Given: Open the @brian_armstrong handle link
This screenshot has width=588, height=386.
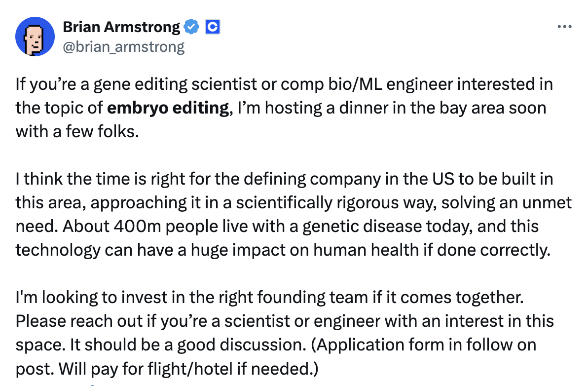Looking at the screenshot, I should click(124, 47).
